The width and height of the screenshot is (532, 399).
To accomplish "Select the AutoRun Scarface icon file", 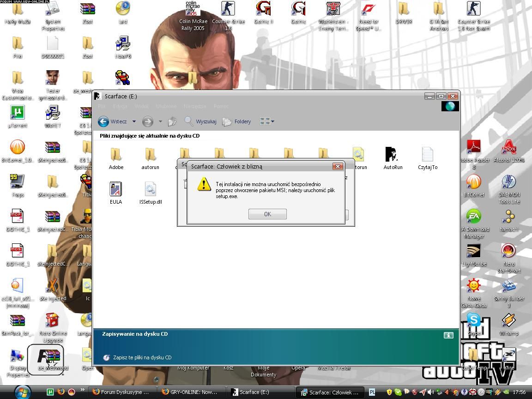I will coord(393,157).
